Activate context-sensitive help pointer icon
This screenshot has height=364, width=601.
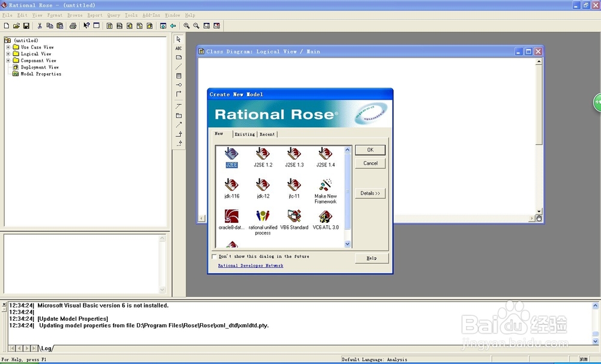(x=86, y=26)
